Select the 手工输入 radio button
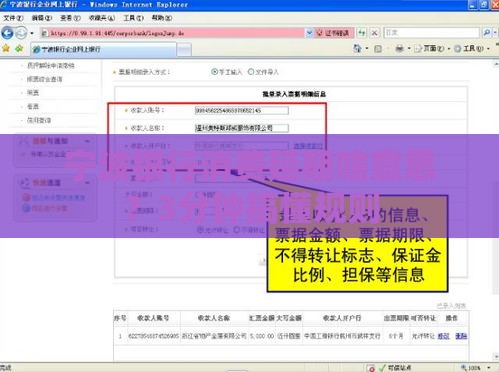Screen dimensions: 499x372 point(214,72)
